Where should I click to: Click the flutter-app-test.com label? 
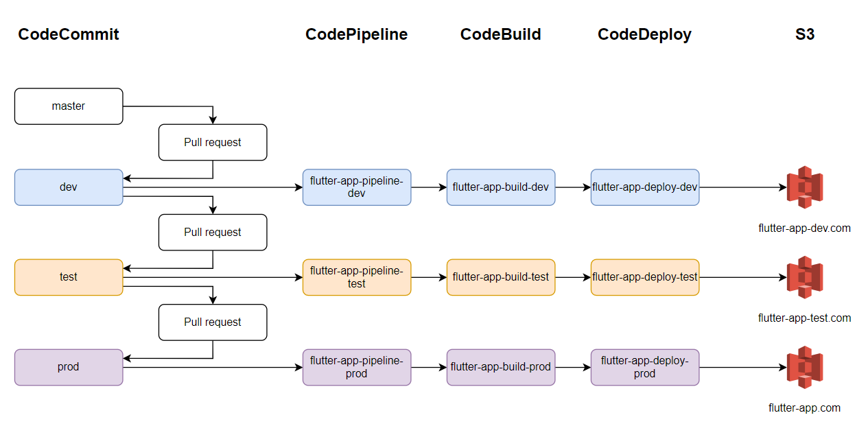(804, 318)
